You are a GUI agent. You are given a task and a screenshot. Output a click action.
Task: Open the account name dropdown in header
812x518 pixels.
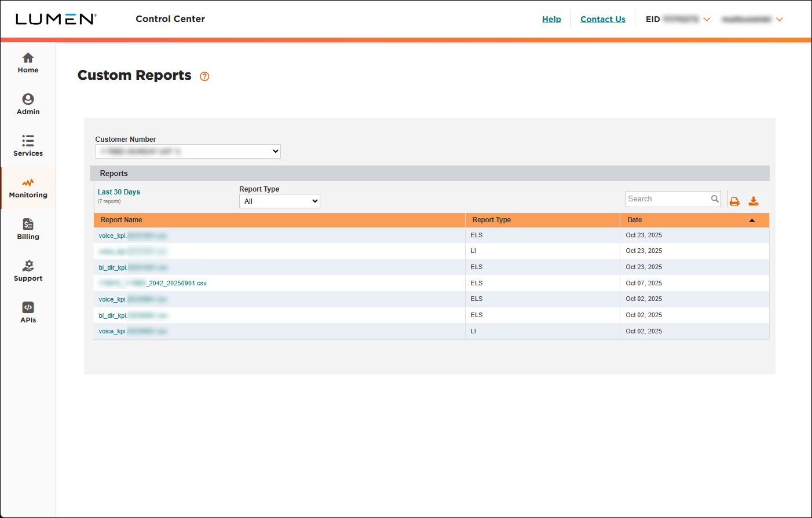tap(780, 19)
